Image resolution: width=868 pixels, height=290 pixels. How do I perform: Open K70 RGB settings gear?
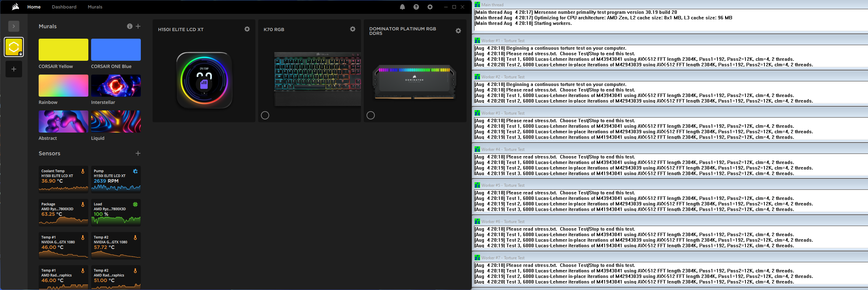[x=353, y=29]
